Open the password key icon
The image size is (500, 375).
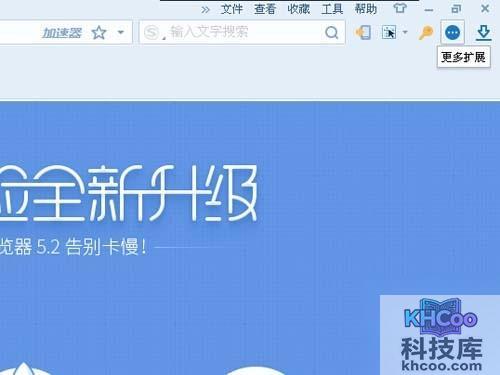[426, 33]
